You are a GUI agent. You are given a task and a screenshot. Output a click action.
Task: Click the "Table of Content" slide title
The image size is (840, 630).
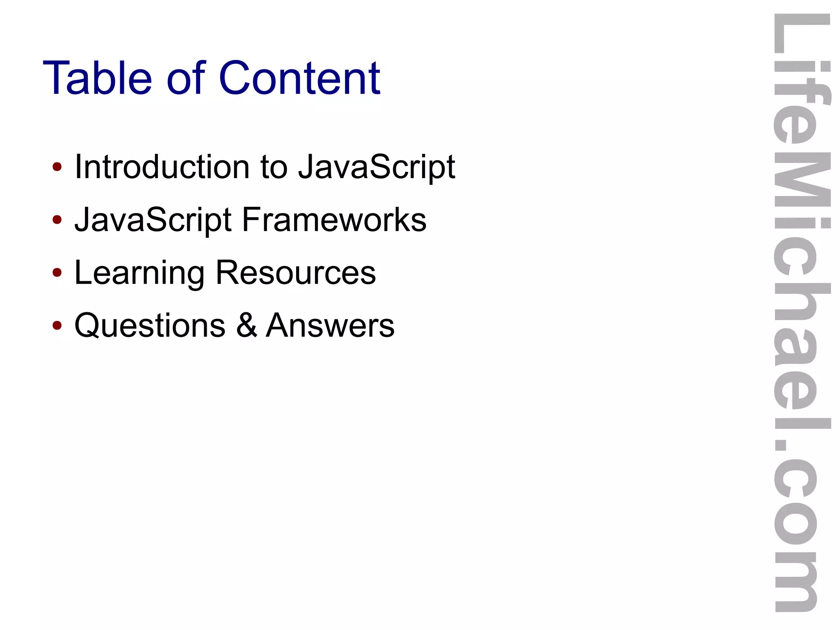(212, 78)
